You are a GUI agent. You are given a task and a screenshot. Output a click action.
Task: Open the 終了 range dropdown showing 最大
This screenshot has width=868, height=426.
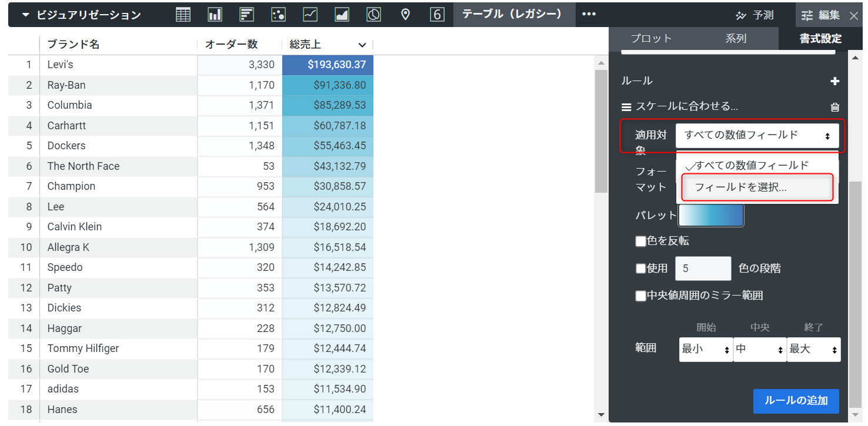(814, 349)
